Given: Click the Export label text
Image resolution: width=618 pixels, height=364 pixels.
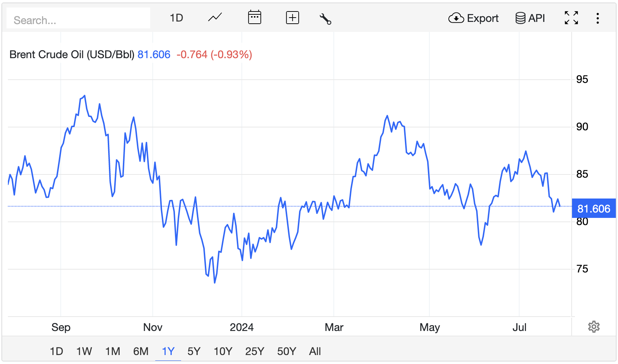Looking at the screenshot, I should pyautogui.click(x=483, y=18).
